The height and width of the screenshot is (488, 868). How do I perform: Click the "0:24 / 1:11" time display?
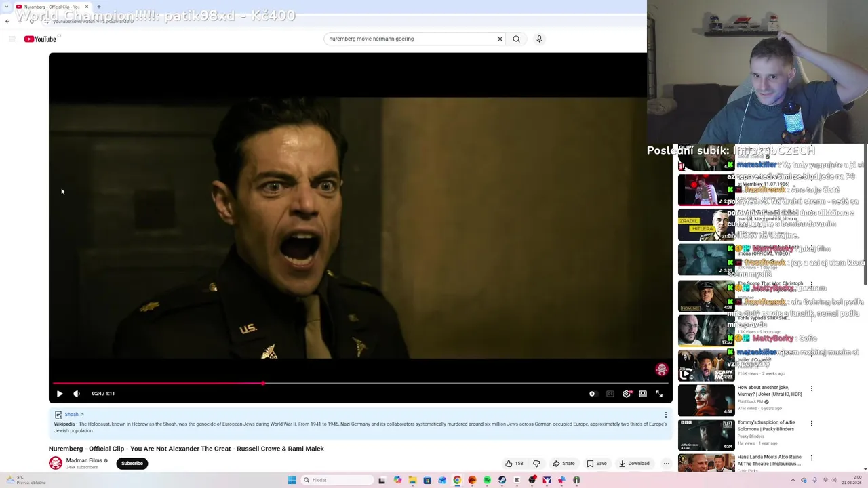click(x=103, y=394)
